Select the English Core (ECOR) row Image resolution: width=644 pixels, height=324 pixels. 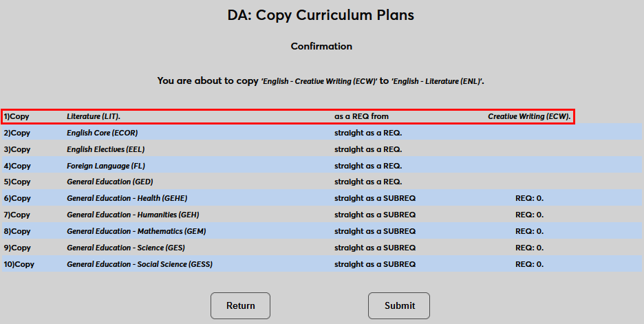pos(100,133)
